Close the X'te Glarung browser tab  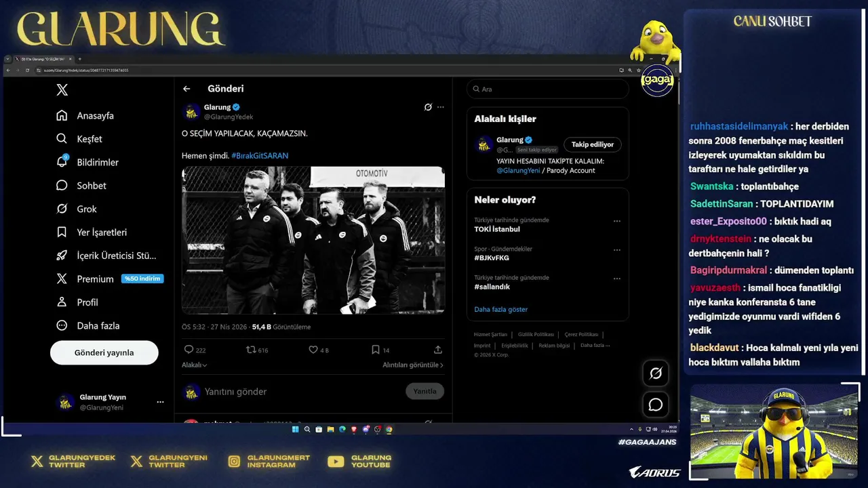71,59
